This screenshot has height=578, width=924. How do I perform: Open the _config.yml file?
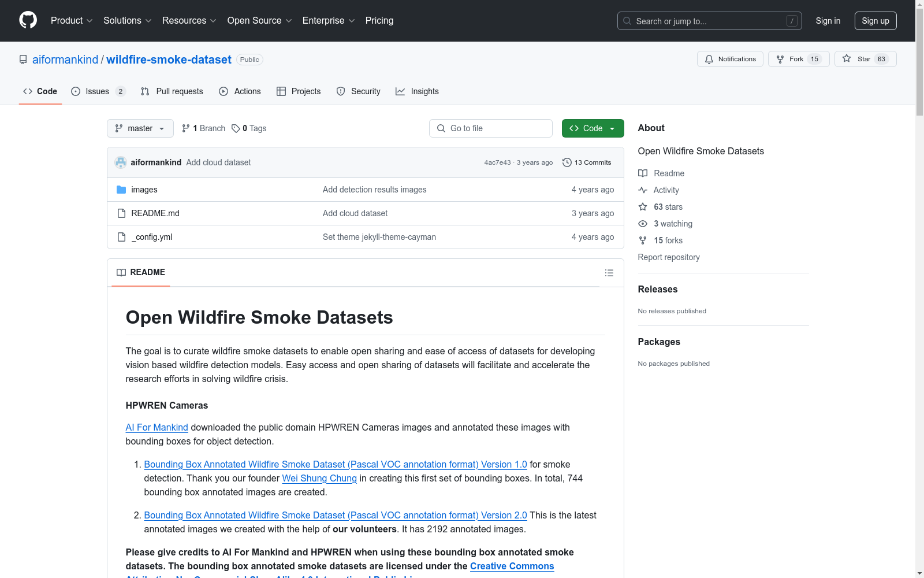click(x=152, y=237)
